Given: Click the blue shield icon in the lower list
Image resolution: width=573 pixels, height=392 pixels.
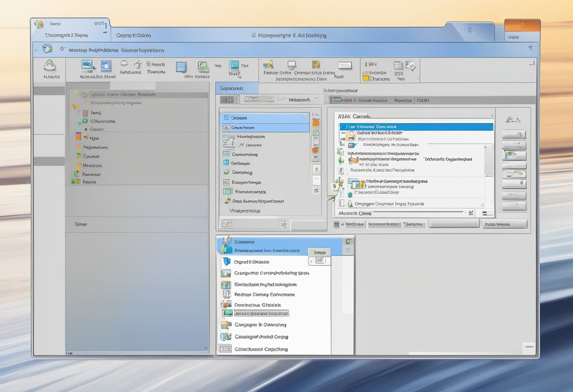Looking at the screenshot, I should pyautogui.click(x=227, y=262).
